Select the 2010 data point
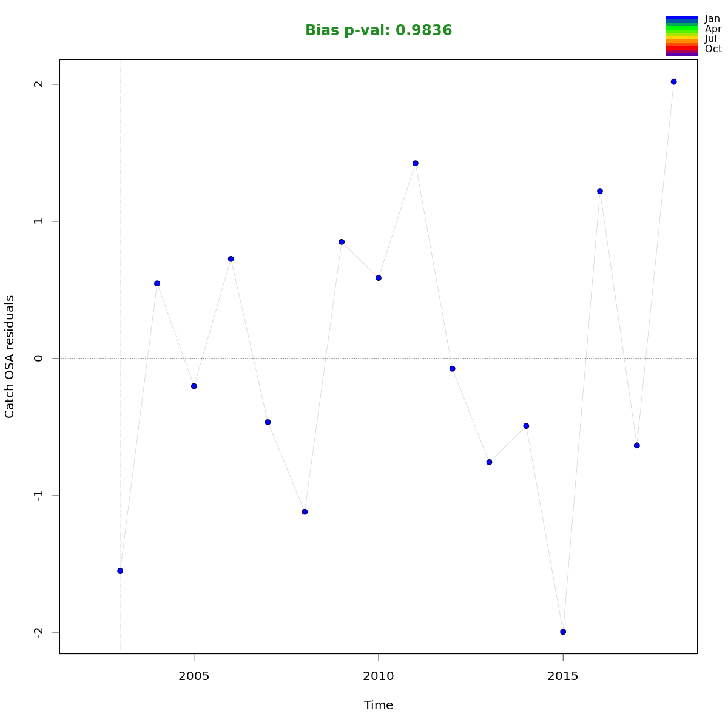 click(x=379, y=278)
